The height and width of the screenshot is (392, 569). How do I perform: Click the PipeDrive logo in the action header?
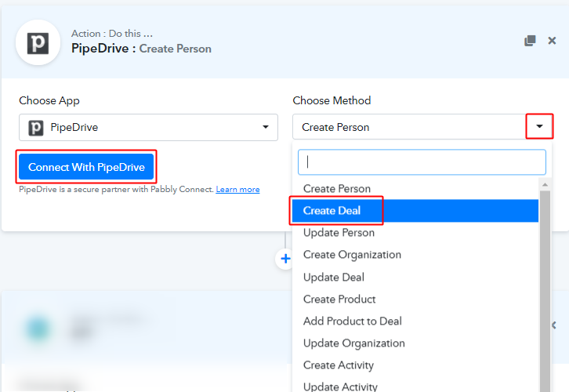(x=38, y=43)
